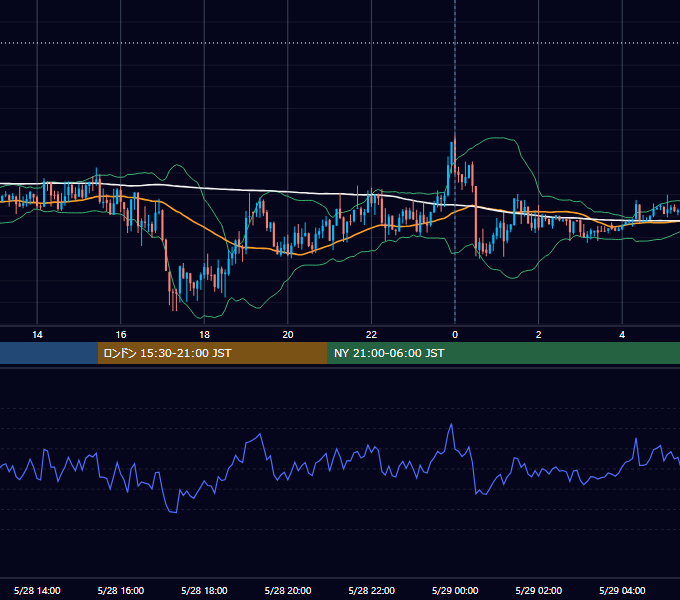Image resolution: width=680 pixels, height=600 pixels.
Task: Click the 14 hour label on price chart axis
Action: (x=37, y=335)
